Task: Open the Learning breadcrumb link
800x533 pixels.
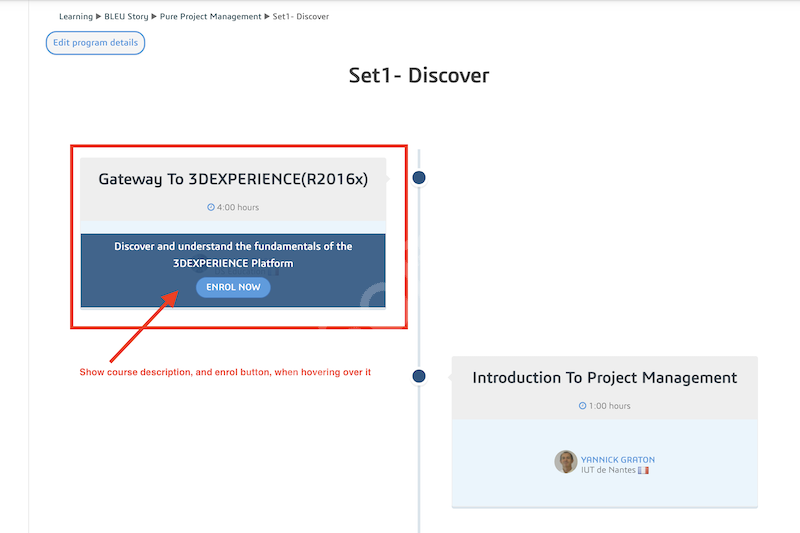Action: point(76,16)
